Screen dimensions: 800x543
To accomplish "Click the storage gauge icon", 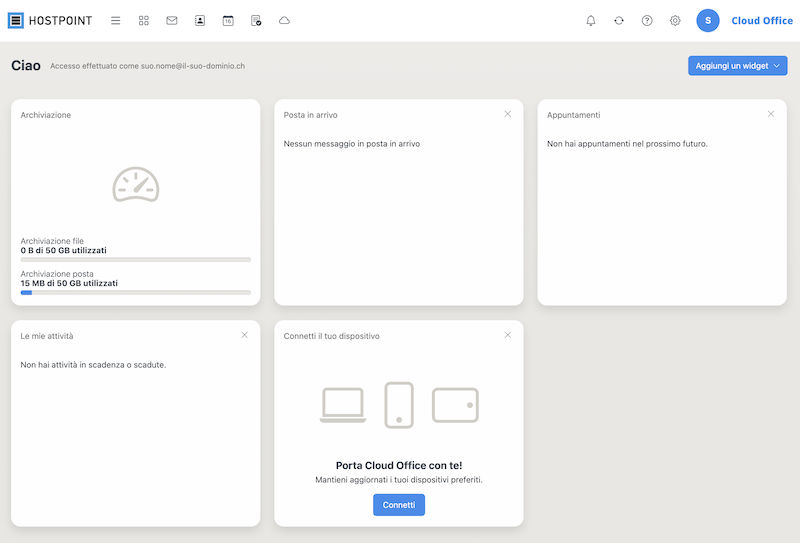I will pyautogui.click(x=136, y=184).
